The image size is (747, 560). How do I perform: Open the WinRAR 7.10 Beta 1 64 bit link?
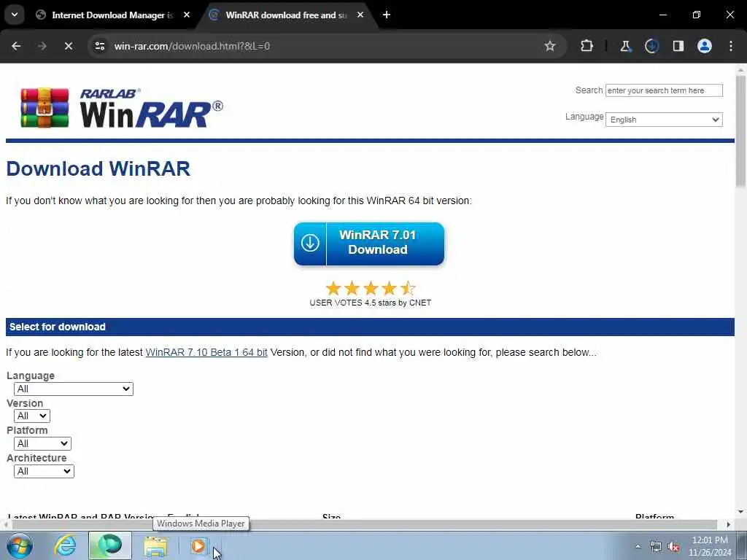click(206, 352)
